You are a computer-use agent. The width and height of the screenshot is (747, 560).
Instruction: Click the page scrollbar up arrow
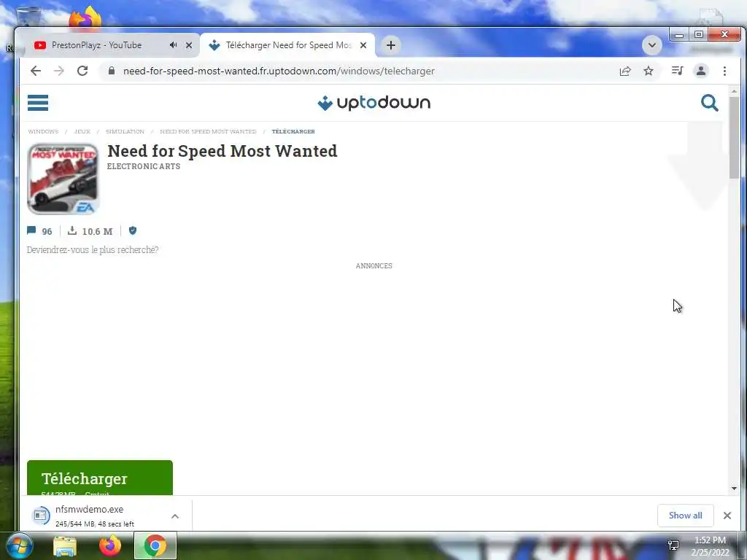(x=734, y=90)
